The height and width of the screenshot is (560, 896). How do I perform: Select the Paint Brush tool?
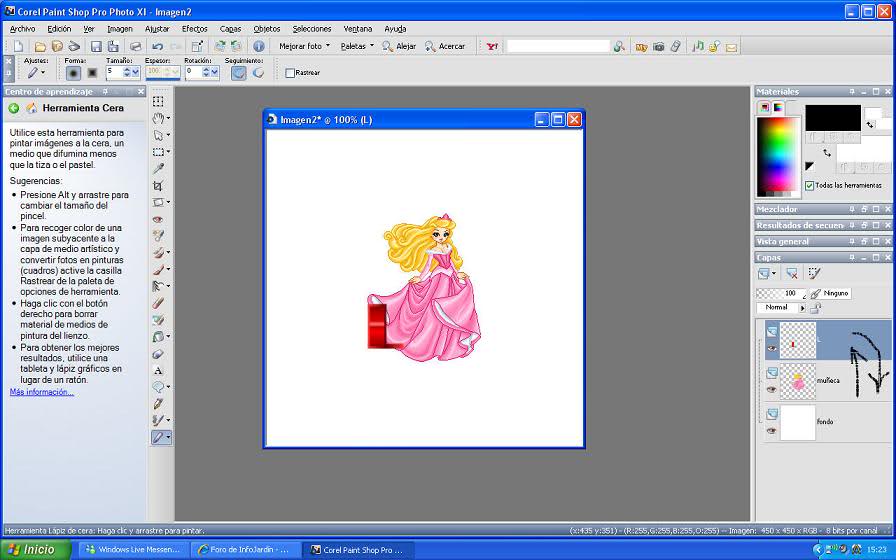click(158, 269)
